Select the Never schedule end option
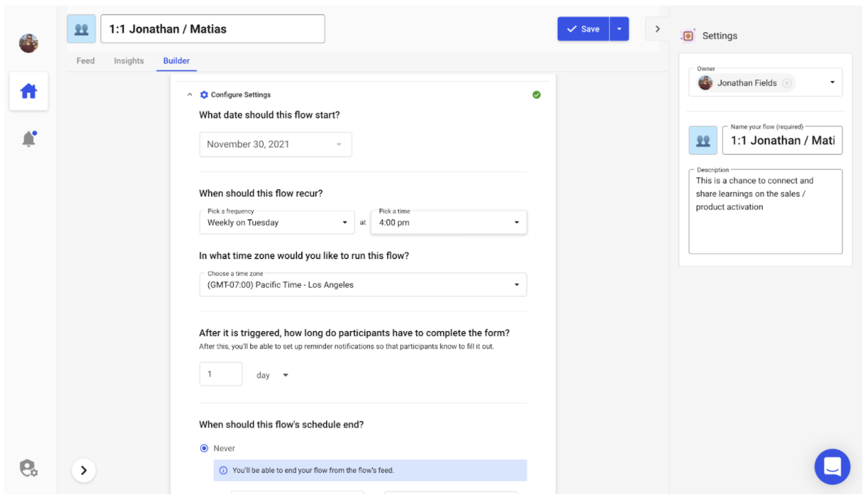The width and height of the screenshot is (868, 497). (204, 448)
